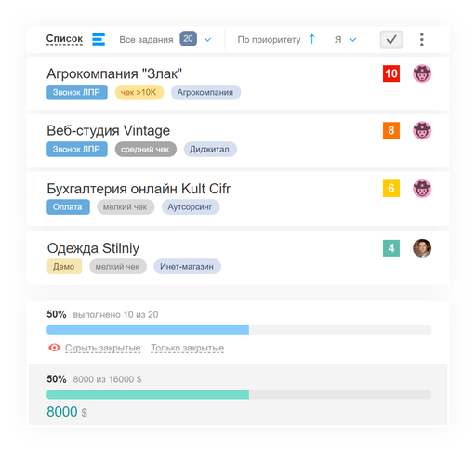Click the Скрыть закрытые link
The height and width of the screenshot is (476, 476).
[102, 348]
